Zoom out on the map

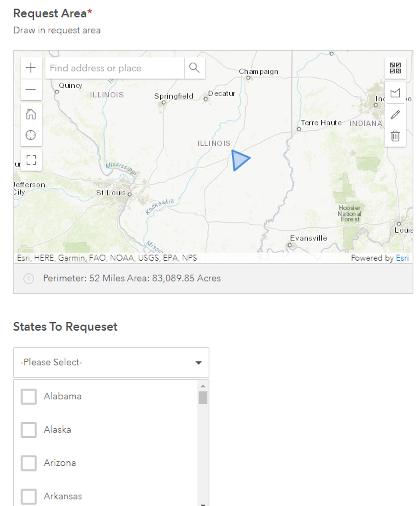click(x=31, y=90)
